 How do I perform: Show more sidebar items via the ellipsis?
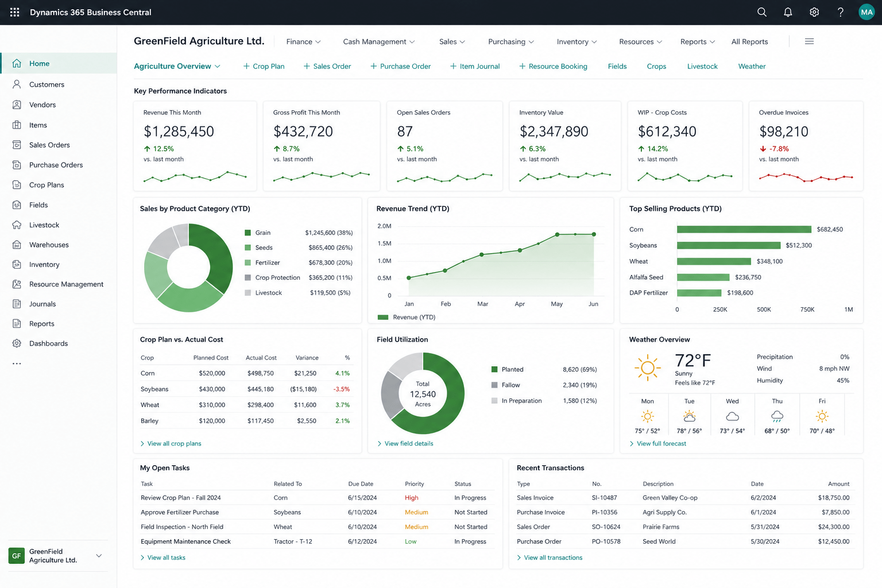[x=17, y=363]
